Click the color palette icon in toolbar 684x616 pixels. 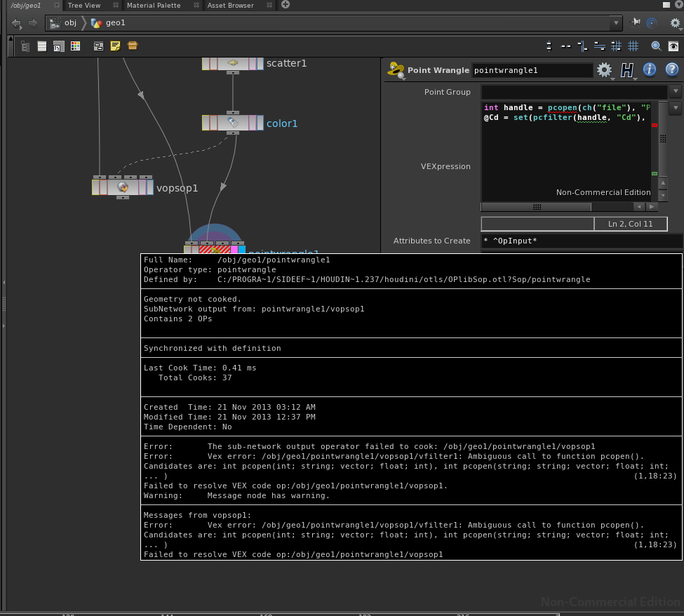pos(76,46)
